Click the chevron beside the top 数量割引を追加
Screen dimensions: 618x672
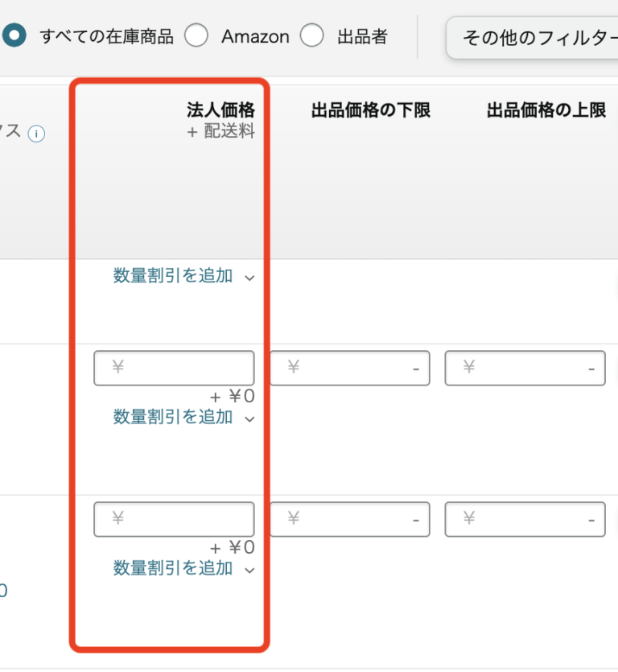click(249, 276)
